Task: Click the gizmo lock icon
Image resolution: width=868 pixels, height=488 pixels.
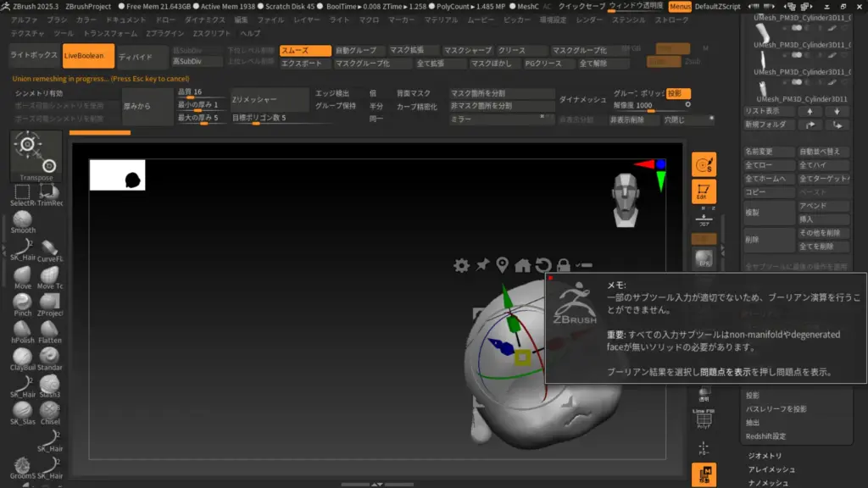Action: pyautogui.click(x=564, y=265)
